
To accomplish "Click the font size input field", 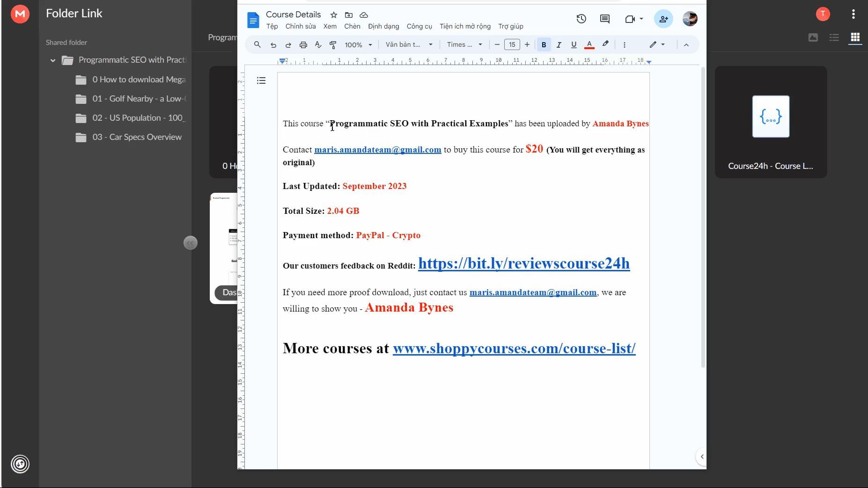I will (512, 45).
